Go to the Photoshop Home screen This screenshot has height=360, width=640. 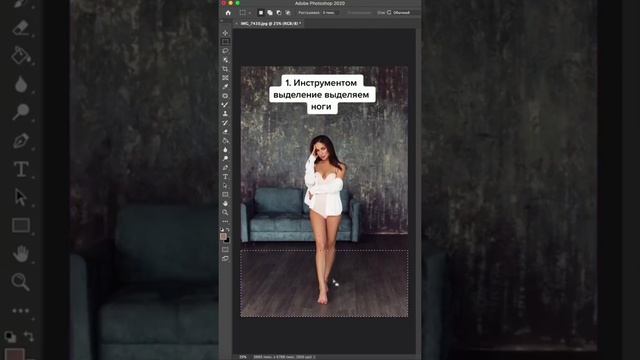coord(228,13)
